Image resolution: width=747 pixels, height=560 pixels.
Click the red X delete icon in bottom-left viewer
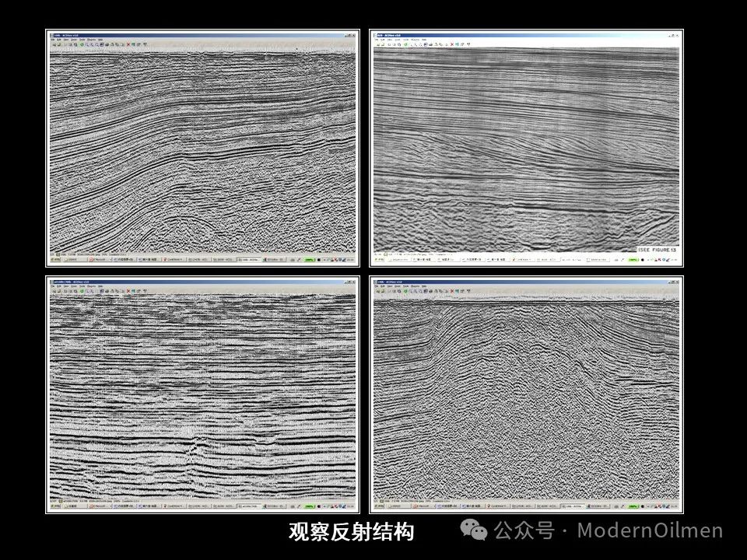click(128, 291)
